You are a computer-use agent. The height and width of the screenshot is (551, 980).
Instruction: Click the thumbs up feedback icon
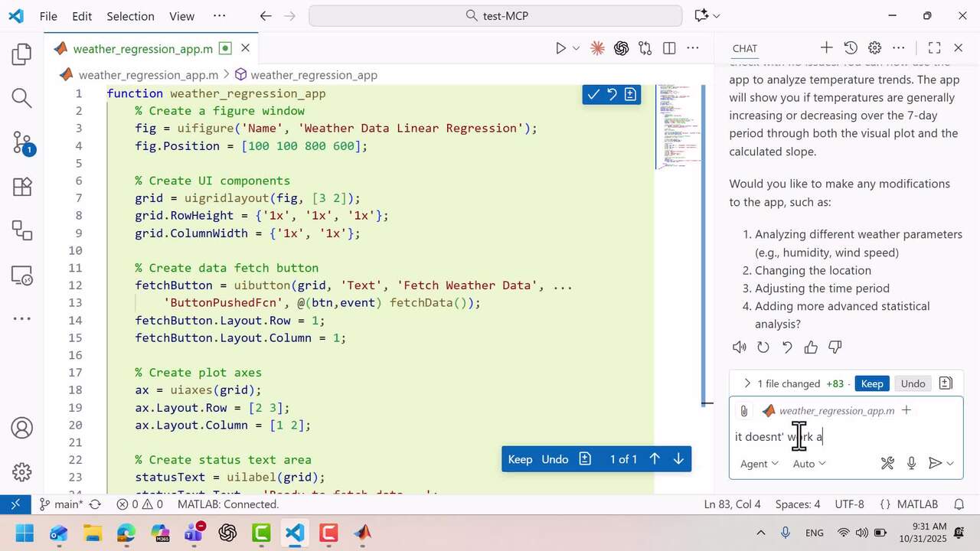click(811, 347)
